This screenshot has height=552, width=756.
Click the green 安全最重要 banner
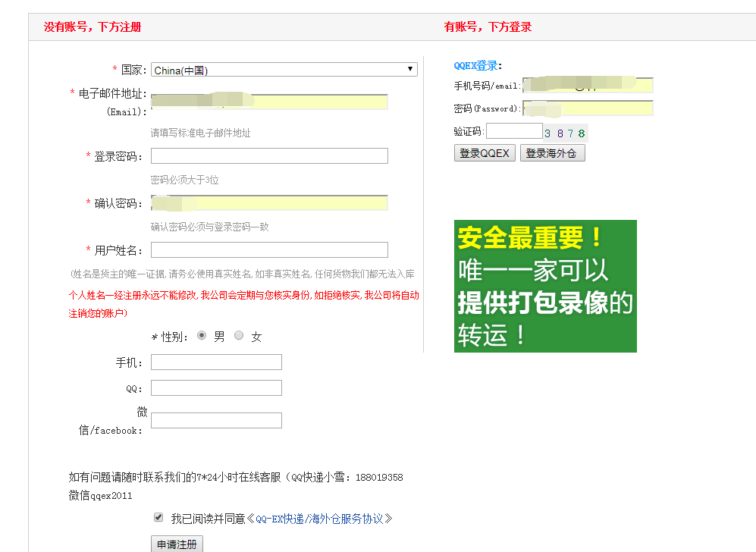(x=545, y=287)
